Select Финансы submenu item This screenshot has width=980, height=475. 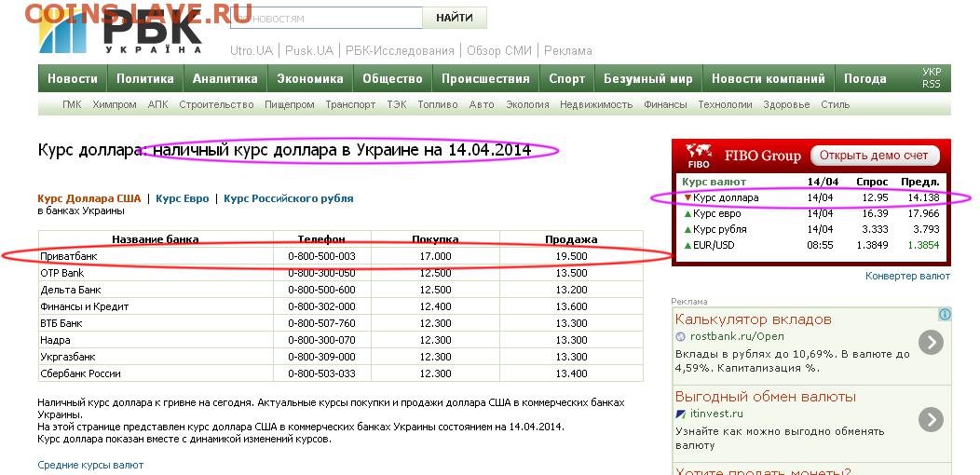pyautogui.click(x=666, y=105)
